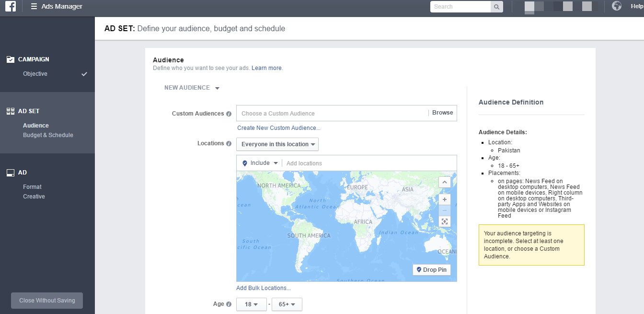Click Add Bulk Locations link
The image size is (644, 314).
click(264, 288)
